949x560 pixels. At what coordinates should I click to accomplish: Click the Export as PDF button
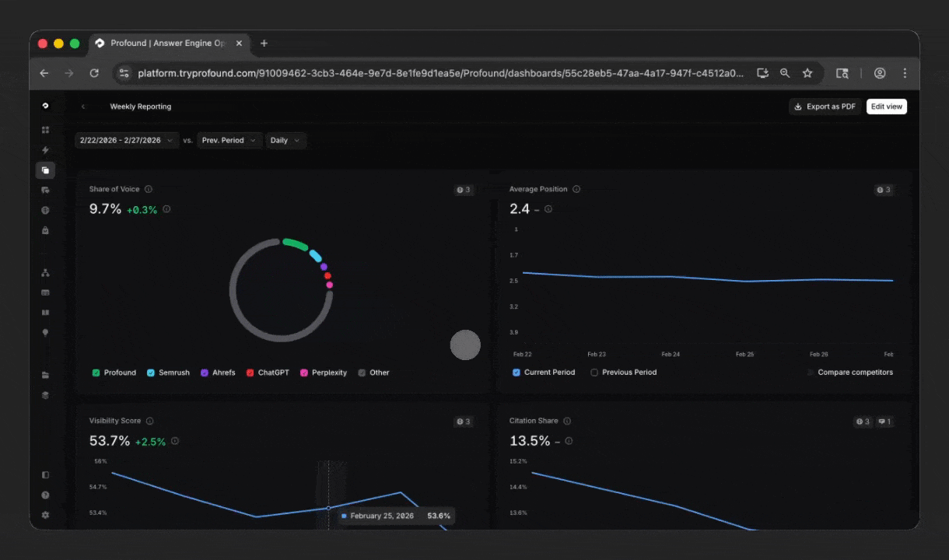tap(825, 107)
